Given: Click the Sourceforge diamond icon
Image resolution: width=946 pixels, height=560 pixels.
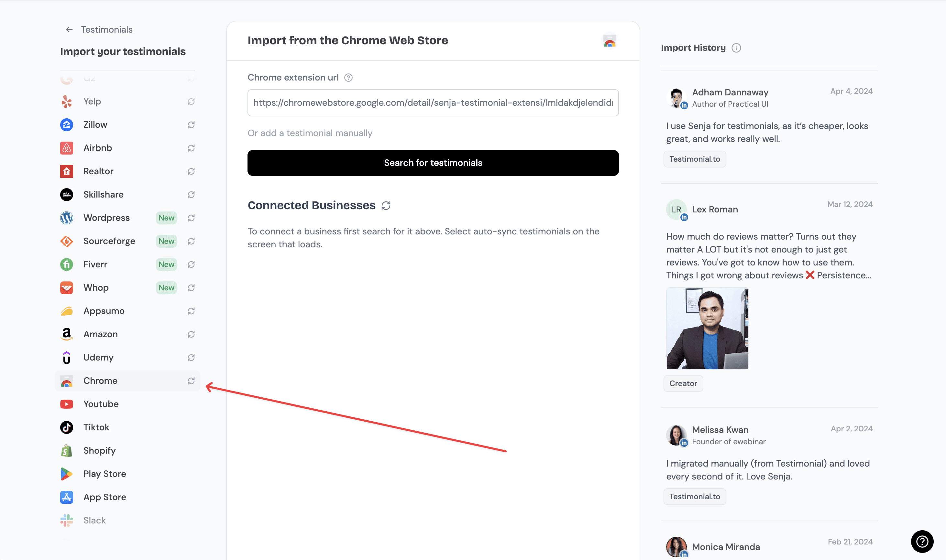Looking at the screenshot, I should click(67, 241).
